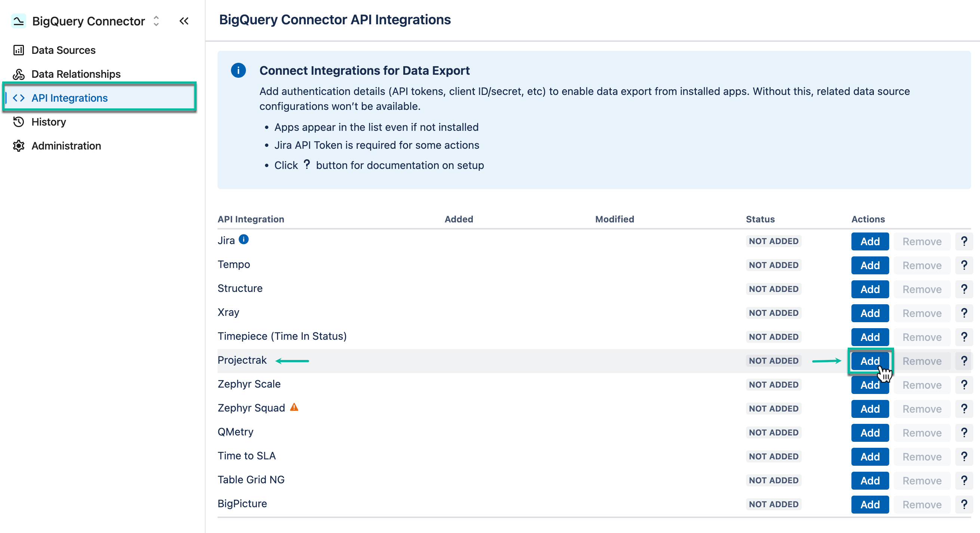Collapse the sidebar with the double-chevron
This screenshot has width=980, height=533.
(x=184, y=21)
